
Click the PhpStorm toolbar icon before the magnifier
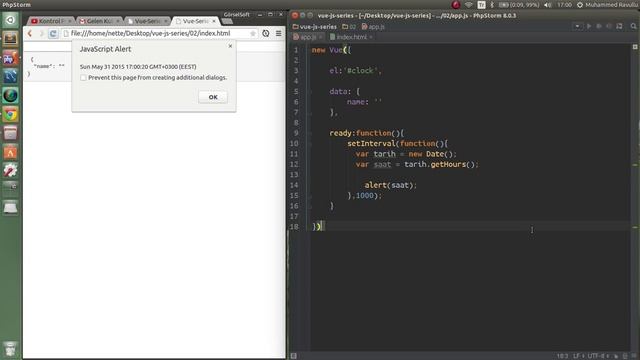pyautogui.click(x=619, y=26)
